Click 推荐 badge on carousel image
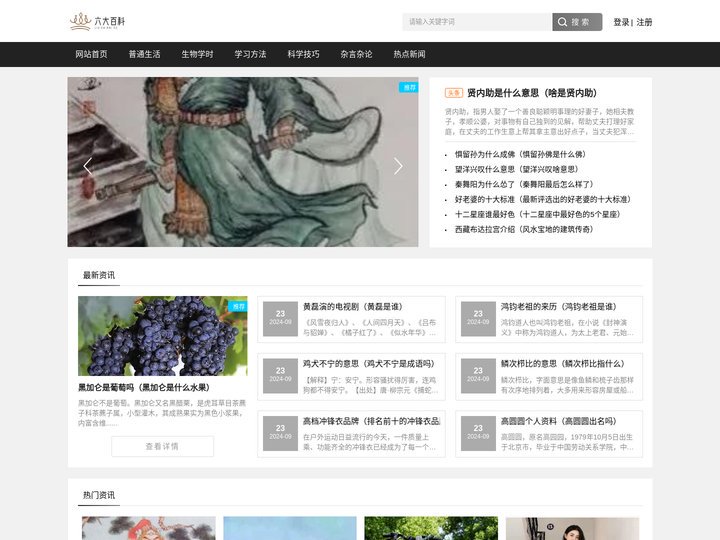The height and width of the screenshot is (540, 720). [x=409, y=87]
